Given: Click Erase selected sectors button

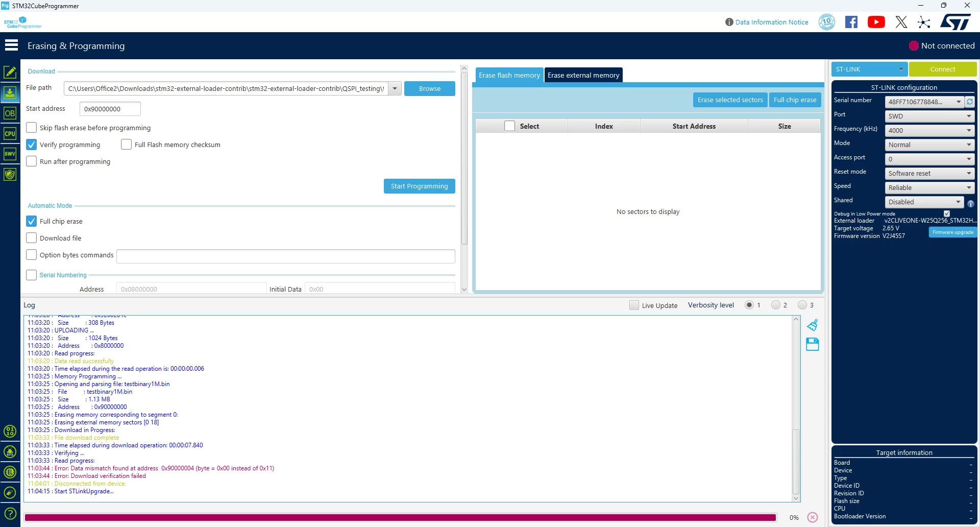Looking at the screenshot, I should tap(730, 100).
